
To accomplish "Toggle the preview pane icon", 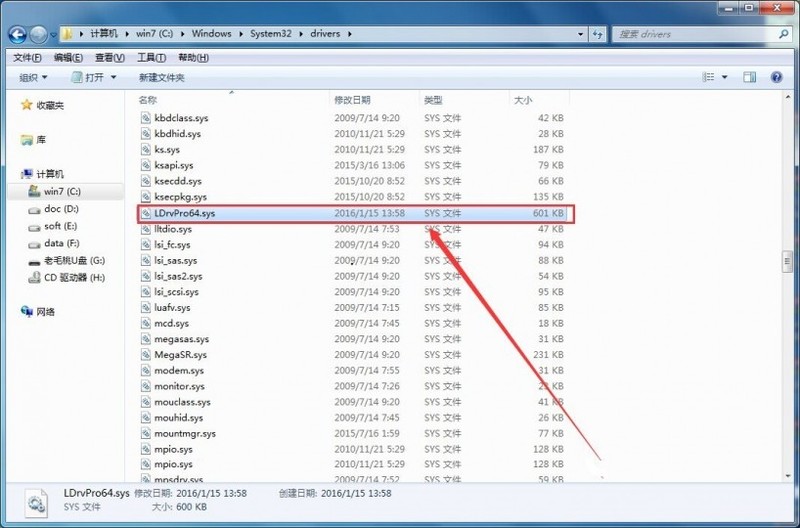I will [x=749, y=77].
